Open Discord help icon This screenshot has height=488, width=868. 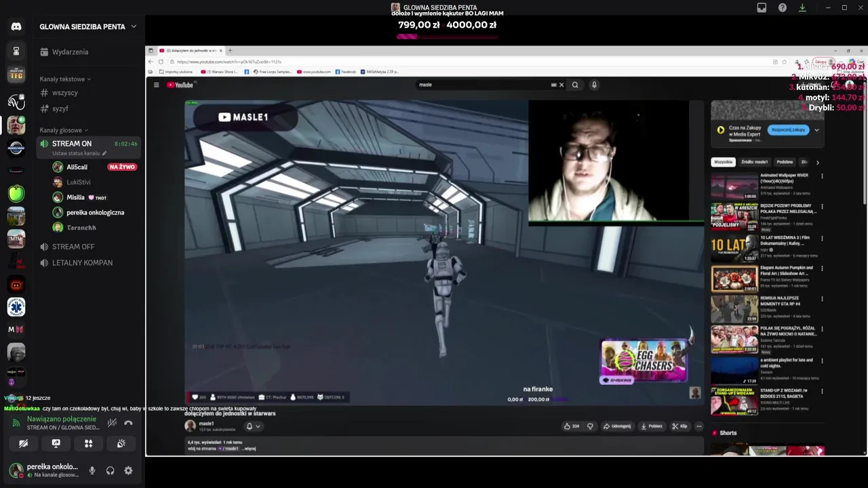782,7
